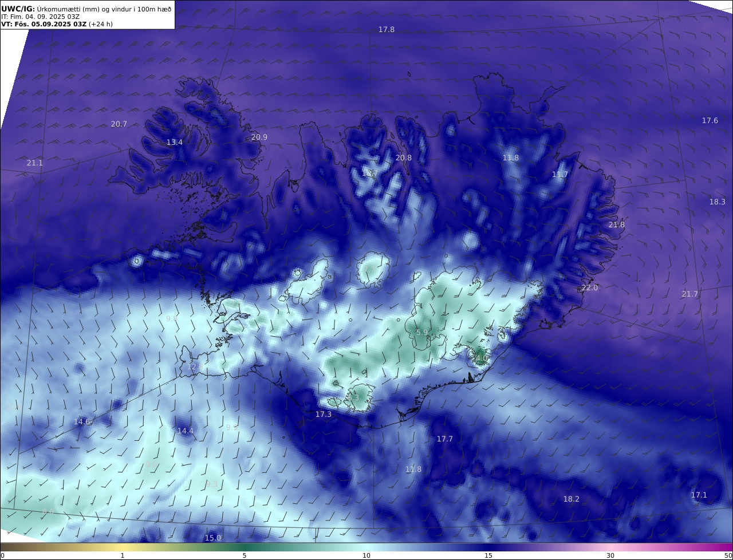Select the valid time 'VT: Fös. 05.09.2025 03Z'

44,24
